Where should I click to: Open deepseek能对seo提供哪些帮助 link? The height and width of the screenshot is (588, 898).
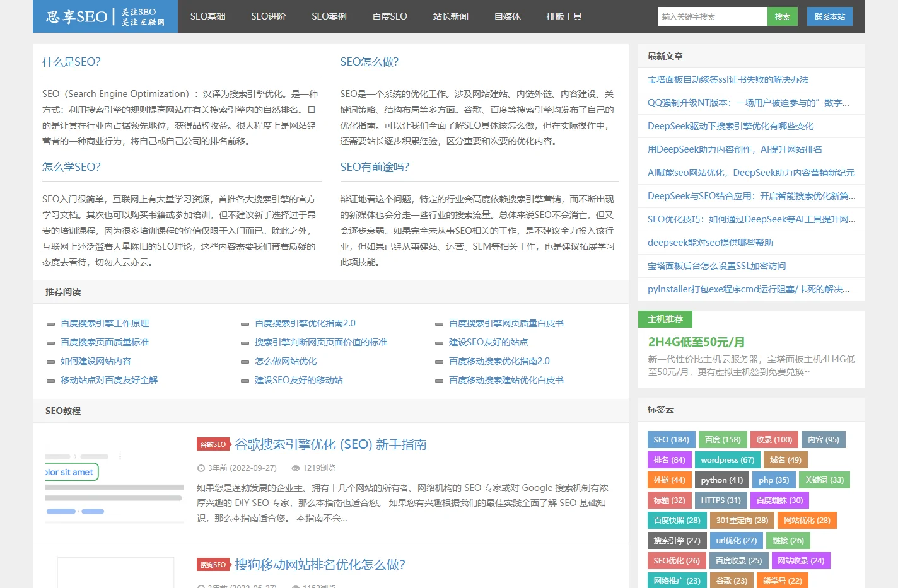coord(710,243)
